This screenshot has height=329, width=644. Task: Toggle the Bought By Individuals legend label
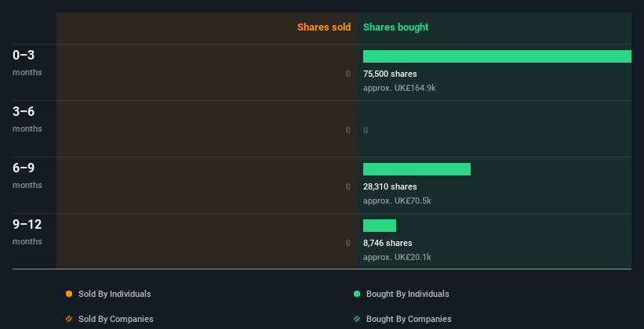(407, 294)
